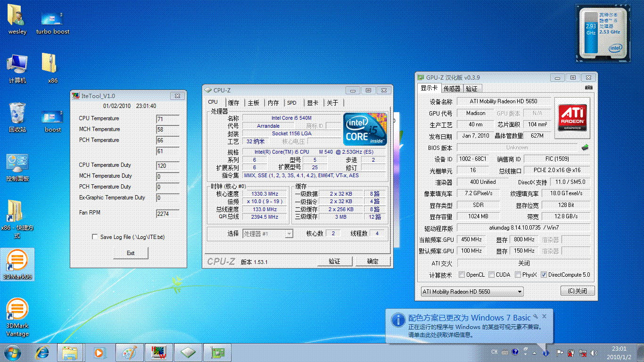Viewport: 644px width, 362px height.
Task: Open the 计算机 desktop icon
Action: coord(17,68)
